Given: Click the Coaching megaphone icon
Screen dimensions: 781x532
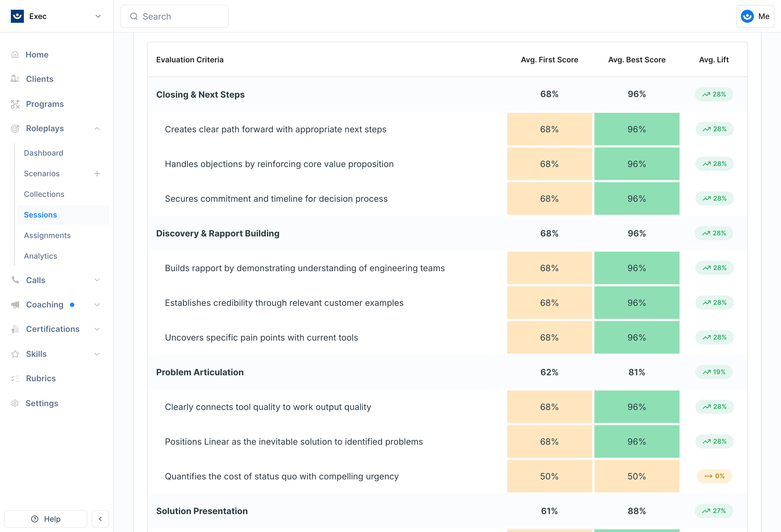Looking at the screenshot, I should point(15,305).
